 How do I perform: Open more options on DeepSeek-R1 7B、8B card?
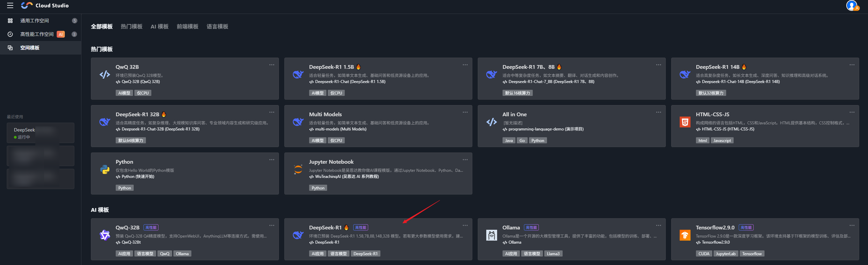coord(659,65)
